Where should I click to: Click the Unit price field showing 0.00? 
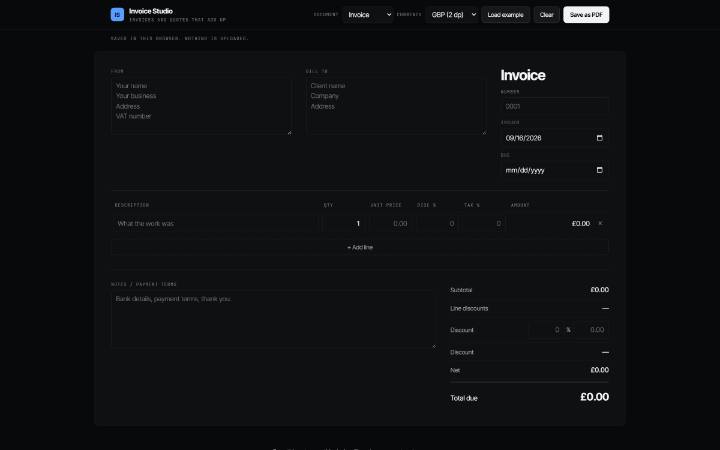coord(391,224)
